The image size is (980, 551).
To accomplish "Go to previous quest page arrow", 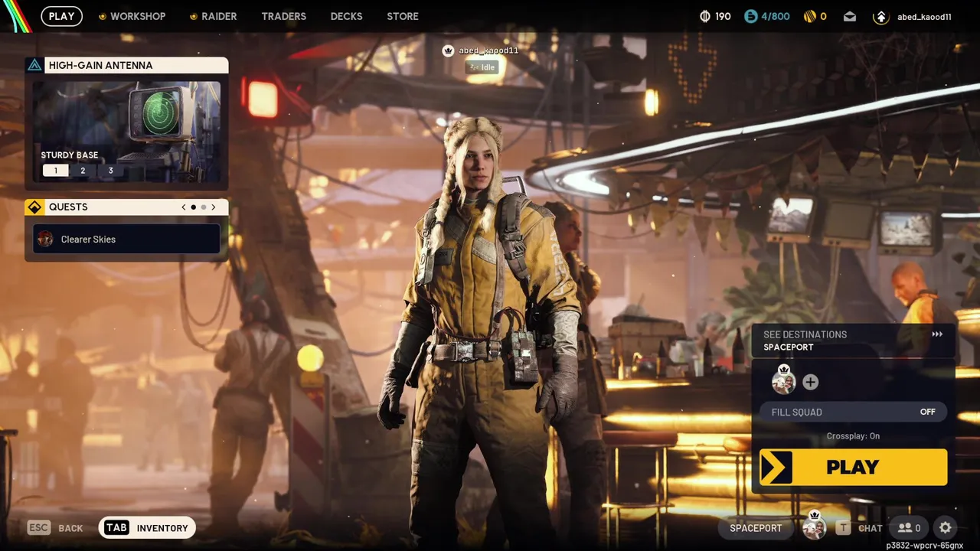I will [184, 207].
